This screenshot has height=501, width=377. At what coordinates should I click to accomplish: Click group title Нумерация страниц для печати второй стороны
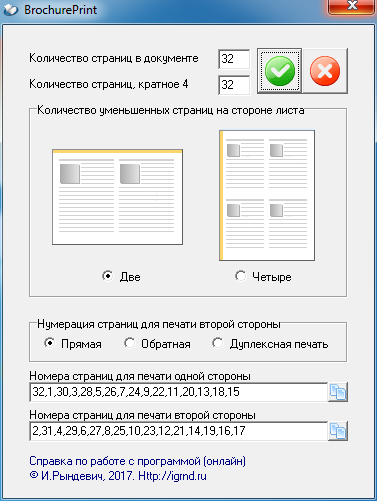pyautogui.click(x=159, y=324)
